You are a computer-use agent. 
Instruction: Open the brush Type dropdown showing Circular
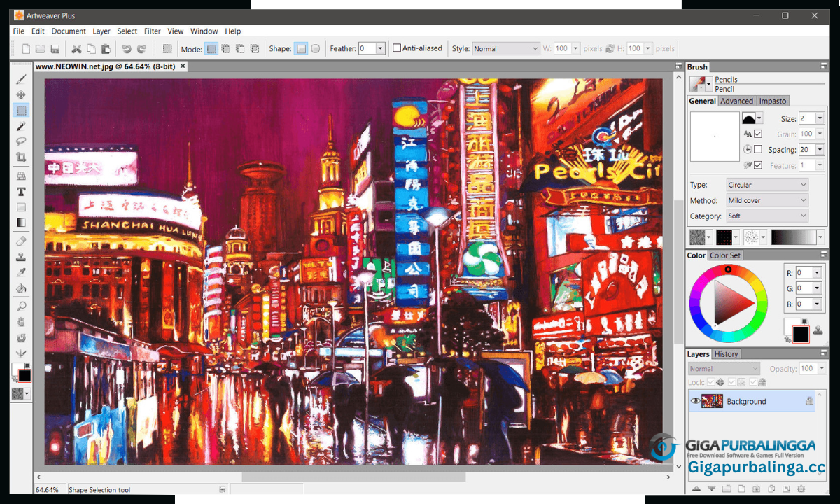767,185
